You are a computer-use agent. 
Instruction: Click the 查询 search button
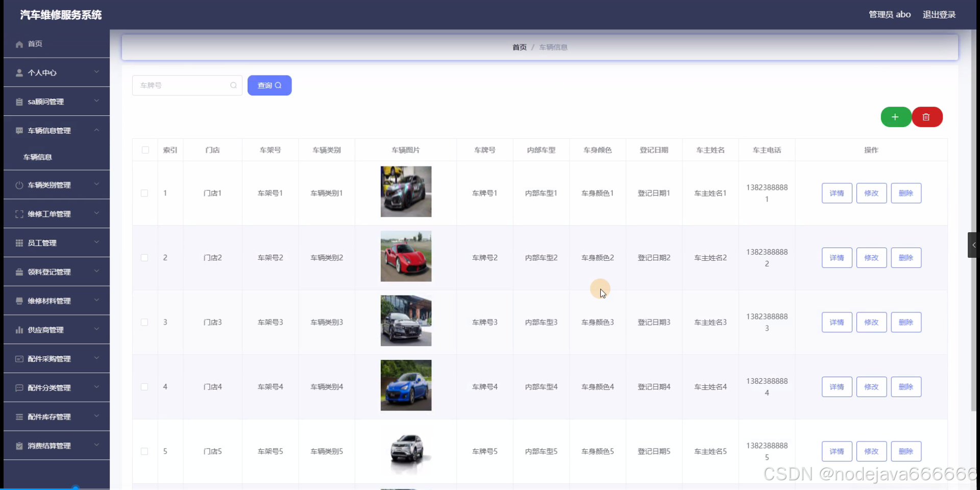point(269,85)
